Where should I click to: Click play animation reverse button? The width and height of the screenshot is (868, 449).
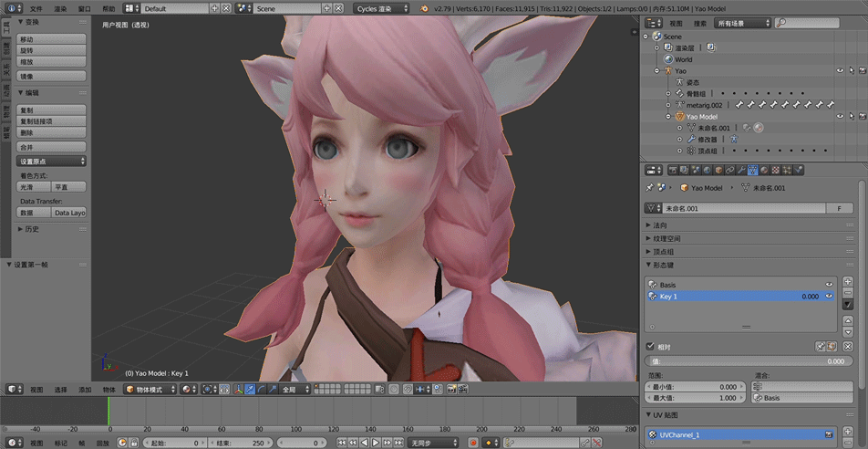[365, 443]
